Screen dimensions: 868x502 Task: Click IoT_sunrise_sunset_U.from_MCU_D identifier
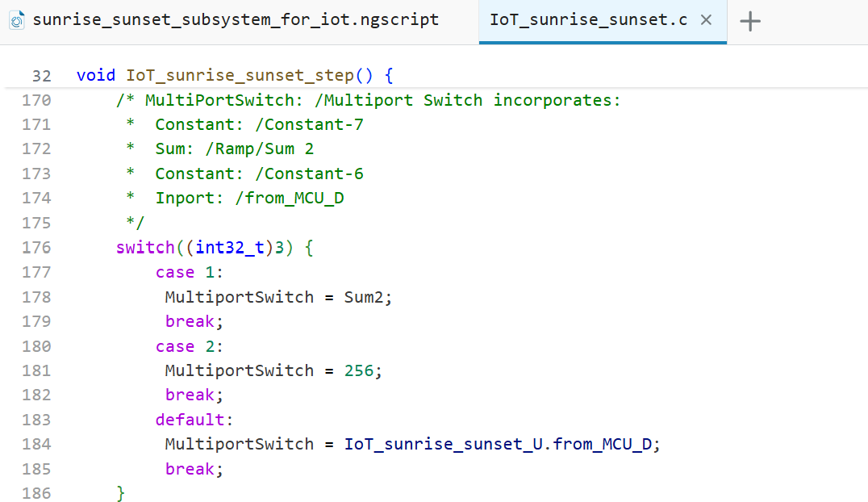click(500, 444)
